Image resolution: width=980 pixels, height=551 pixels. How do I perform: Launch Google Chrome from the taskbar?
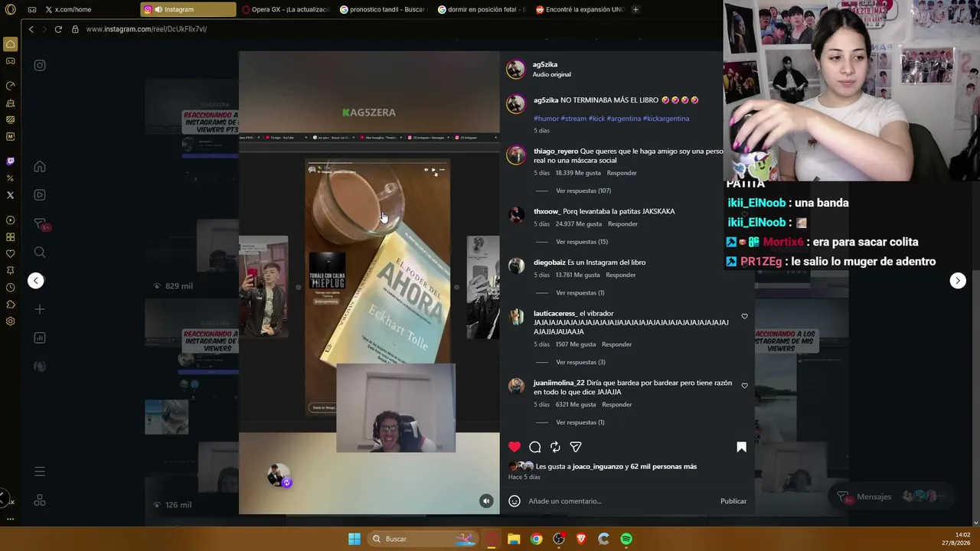click(537, 539)
